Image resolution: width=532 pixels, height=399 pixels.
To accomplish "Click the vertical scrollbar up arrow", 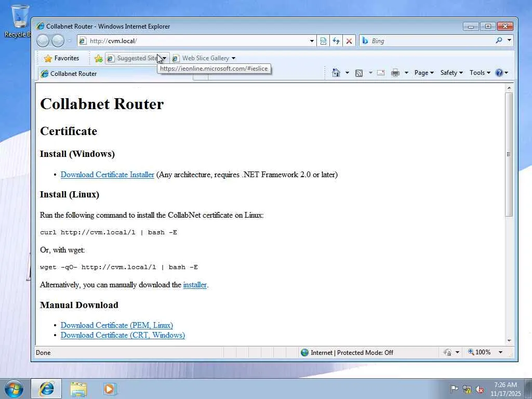I will click(509, 88).
